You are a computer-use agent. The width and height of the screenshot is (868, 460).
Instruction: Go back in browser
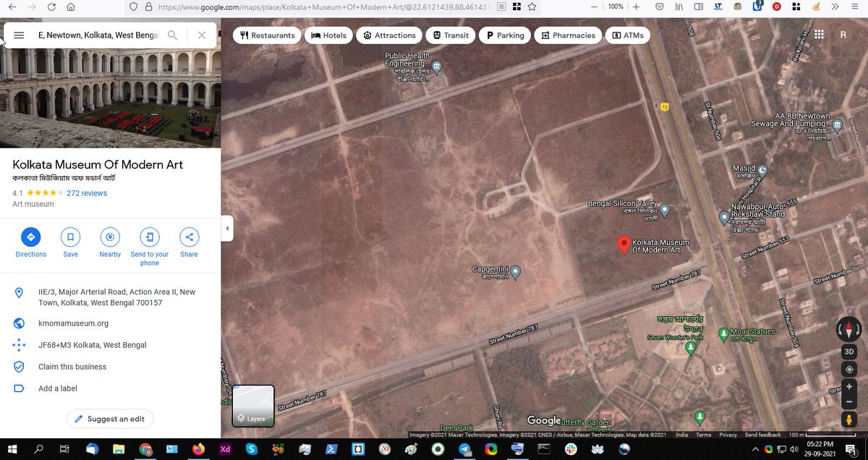(x=12, y=7)
